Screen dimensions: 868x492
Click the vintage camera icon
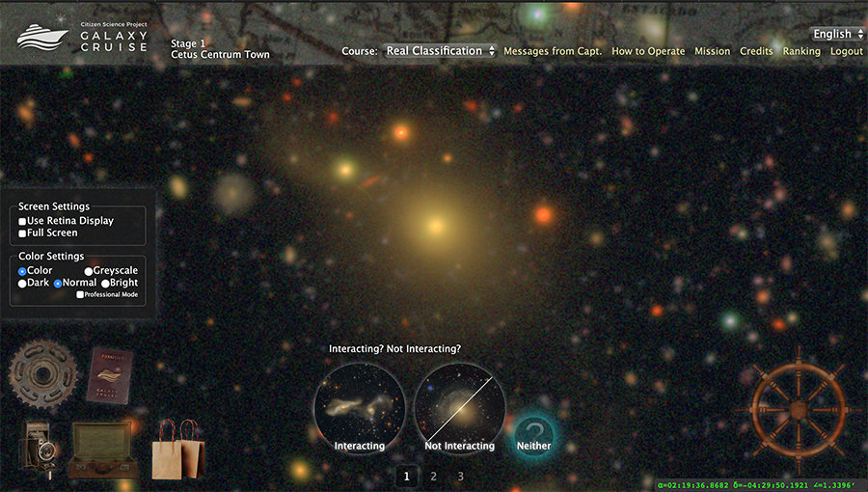tap(41, 450)
